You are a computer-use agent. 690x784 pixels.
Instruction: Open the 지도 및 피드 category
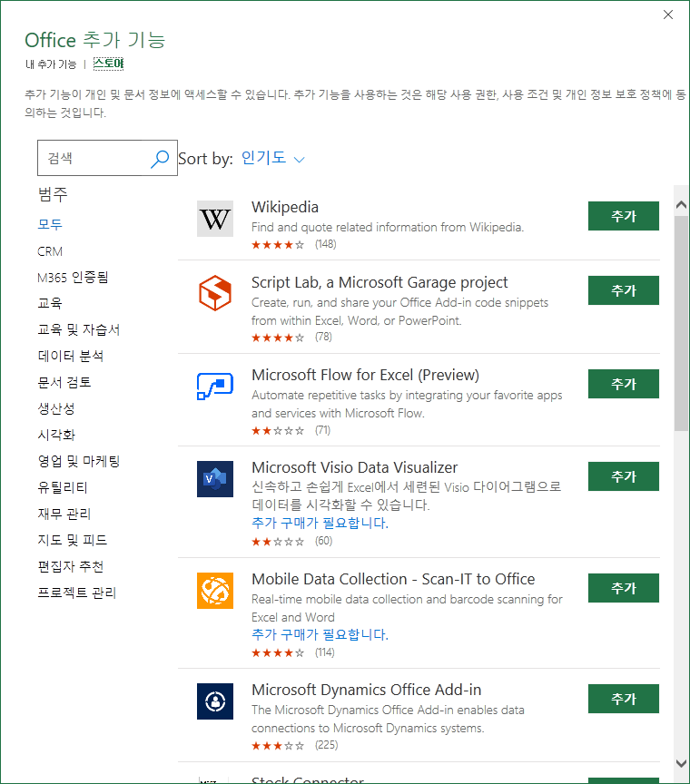point(73,540)
